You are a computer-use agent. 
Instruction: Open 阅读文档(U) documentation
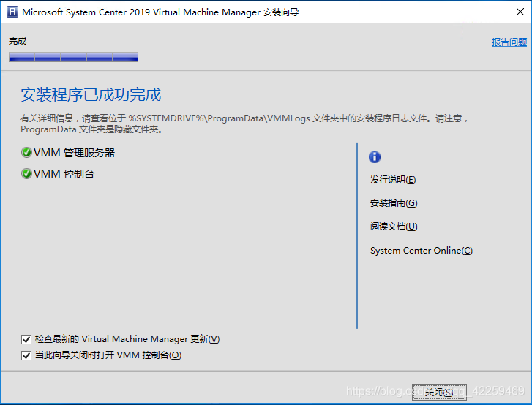(394, 227)
